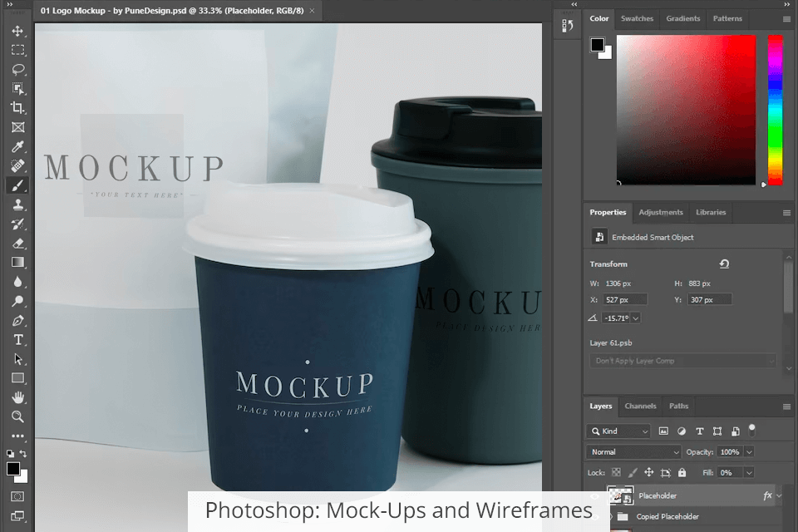The height and width of the screenshot is (532, 798).
Task: Open the Fill slider dropdown
Action: [x=749, y=473]
